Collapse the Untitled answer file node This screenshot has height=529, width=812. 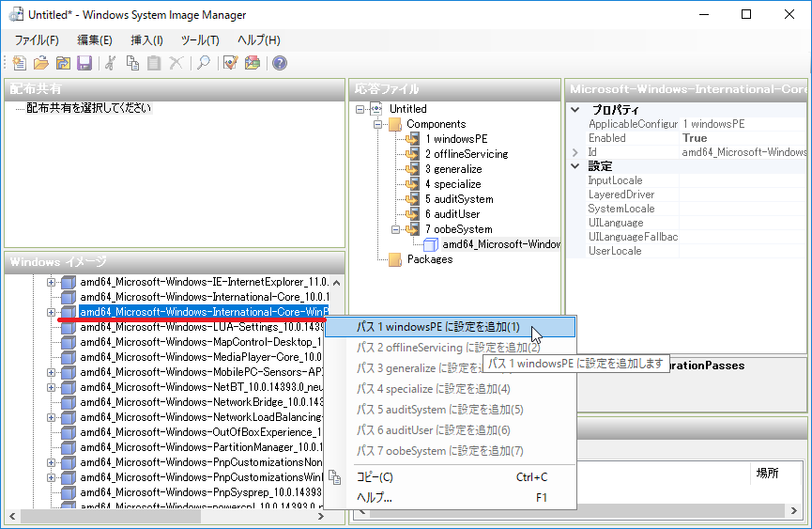click(x=360, y=109)
